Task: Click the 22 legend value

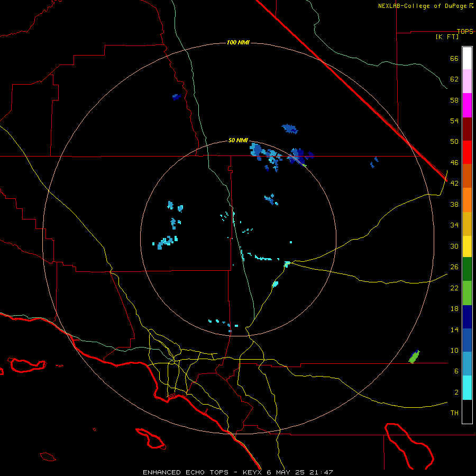Action: (454, 288)
